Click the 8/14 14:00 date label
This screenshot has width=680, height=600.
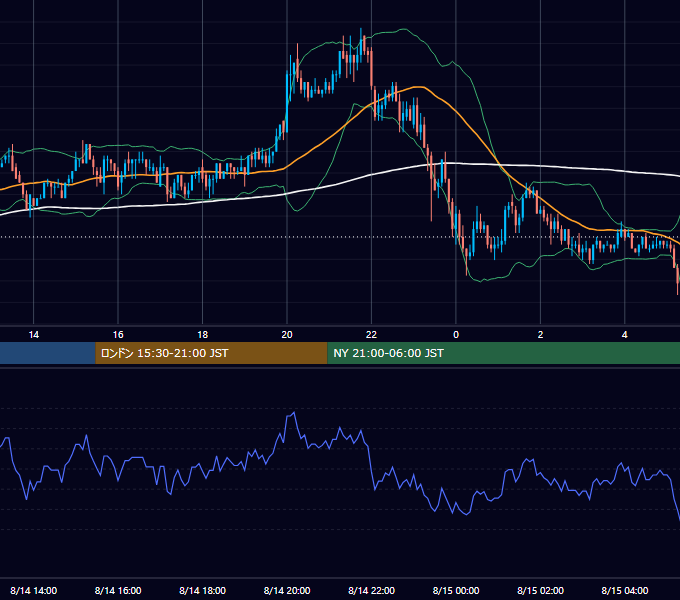pos(33,590)
